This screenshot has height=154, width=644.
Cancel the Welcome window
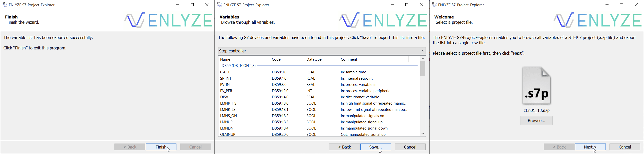point(625,147)
